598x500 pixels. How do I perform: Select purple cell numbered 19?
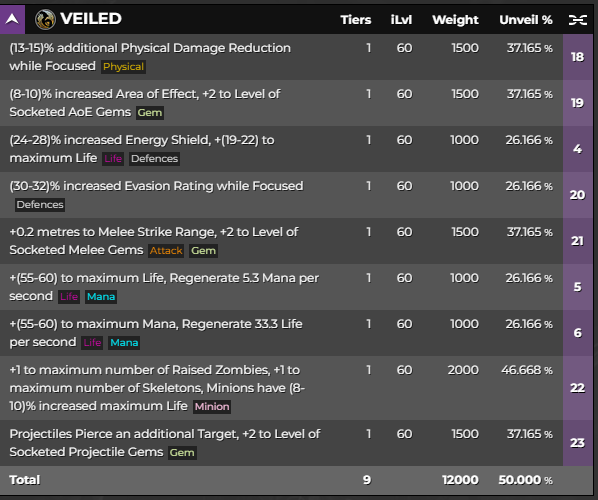[x=577, y=103]
